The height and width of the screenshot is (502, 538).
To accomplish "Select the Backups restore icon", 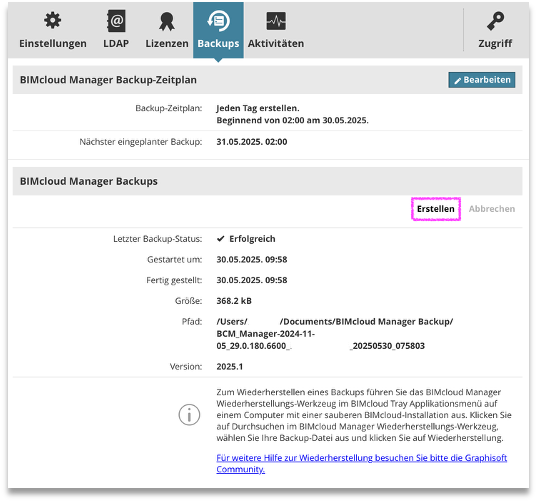I will (218, 20).
